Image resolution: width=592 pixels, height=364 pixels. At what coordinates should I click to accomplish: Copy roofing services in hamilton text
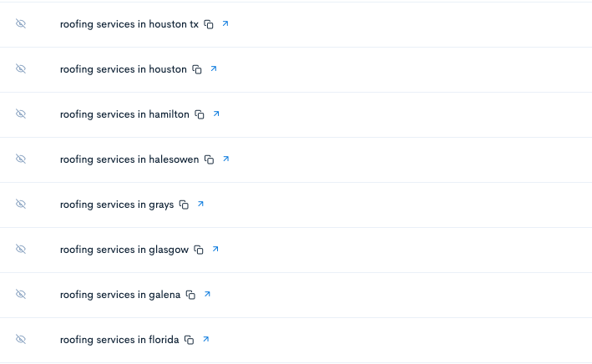pos(200,114)
